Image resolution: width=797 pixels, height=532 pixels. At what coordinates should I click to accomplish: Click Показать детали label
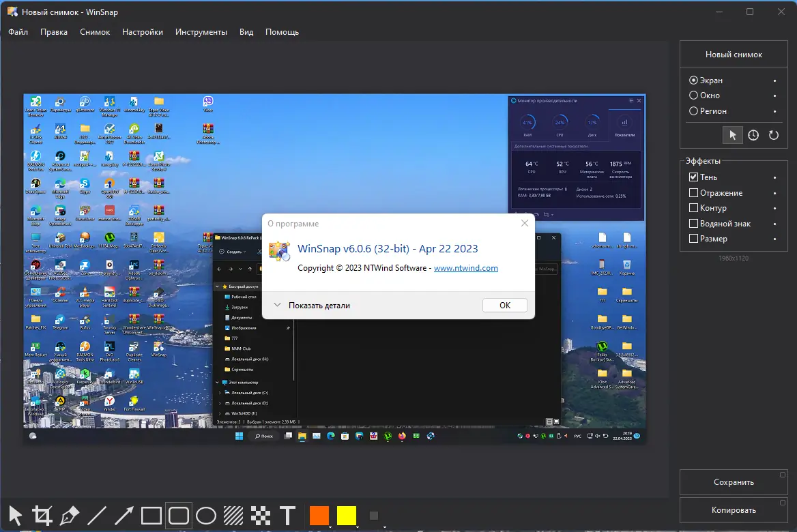tap(319, 306)
